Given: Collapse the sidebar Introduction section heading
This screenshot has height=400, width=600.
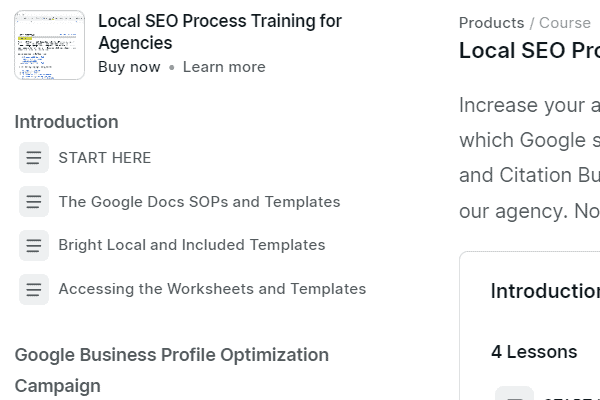Looking at the screenshot, I should pyautogui.click(x=66, y=122).
